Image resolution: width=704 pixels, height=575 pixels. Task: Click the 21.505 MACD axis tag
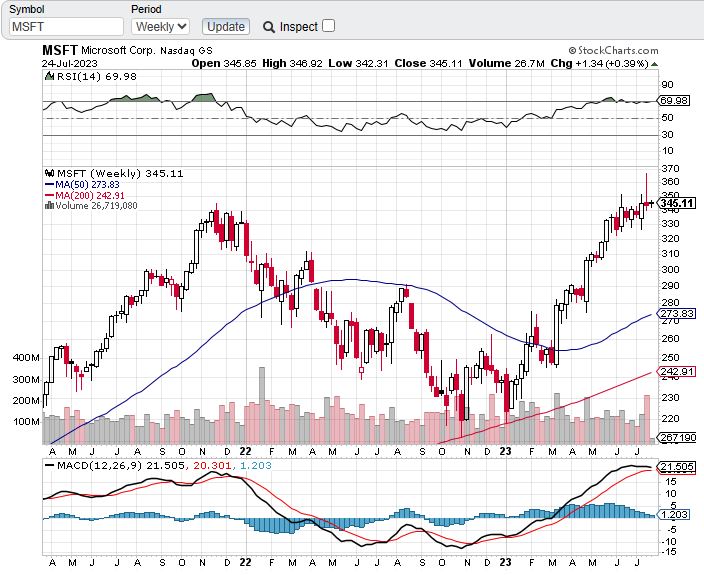676,467
